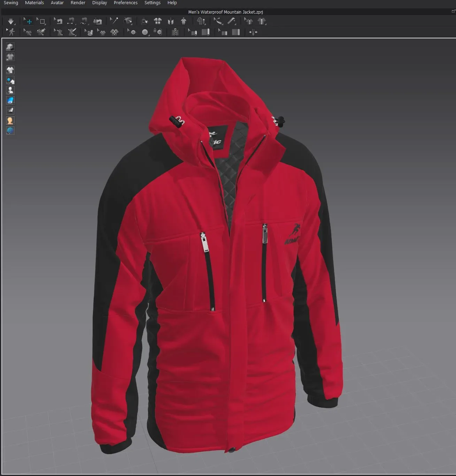Undock the 3D window via corner icon
The height and width of the screenshot is (476, 456).
pyautogui.click(x=453, y=12)
